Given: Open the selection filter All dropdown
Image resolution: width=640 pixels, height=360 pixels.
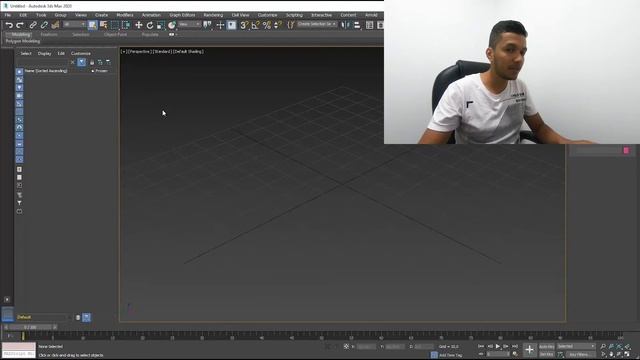Looking at the screenshot, I should coord(74,24).
